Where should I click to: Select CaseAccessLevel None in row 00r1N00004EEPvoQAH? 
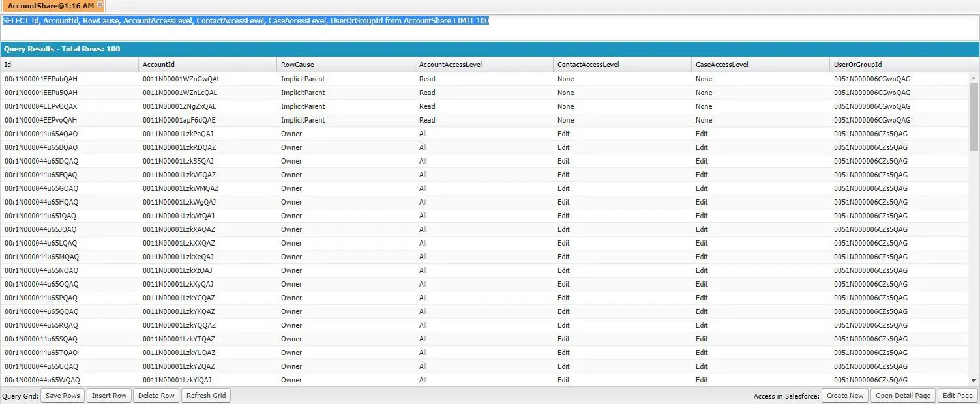point(760,120)
